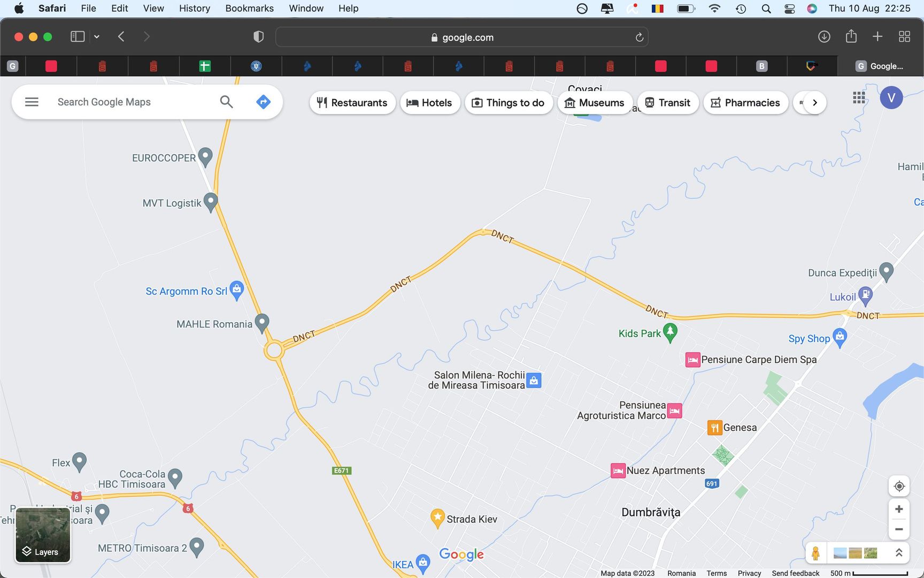Screen dimensions: 924x578
Task: Open the History menu
Action: click(194, 9)
